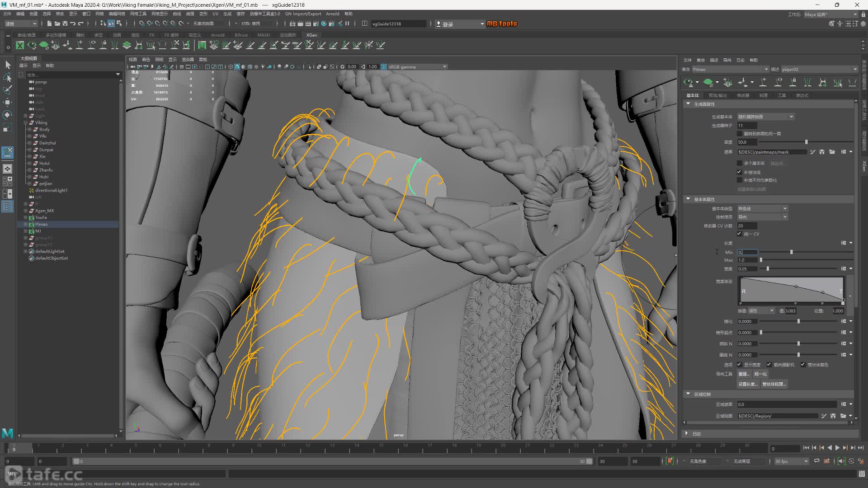
Task: Click the play forward button
Action: [x=837, y=448]
